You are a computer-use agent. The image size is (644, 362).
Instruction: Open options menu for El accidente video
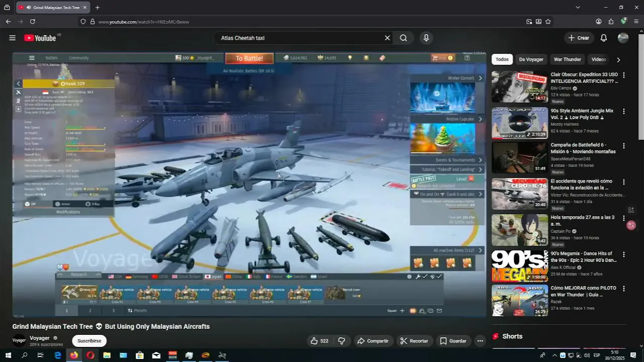click(624, 182)
